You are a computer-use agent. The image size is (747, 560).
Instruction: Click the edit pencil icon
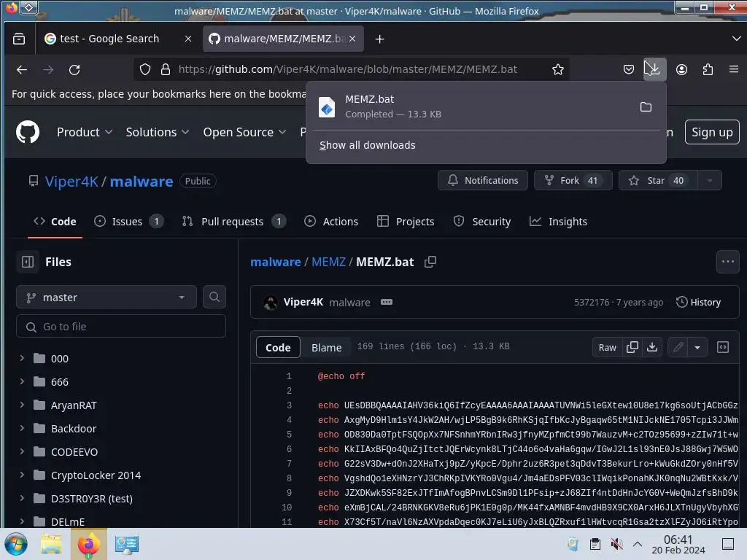tap(678, 347)
